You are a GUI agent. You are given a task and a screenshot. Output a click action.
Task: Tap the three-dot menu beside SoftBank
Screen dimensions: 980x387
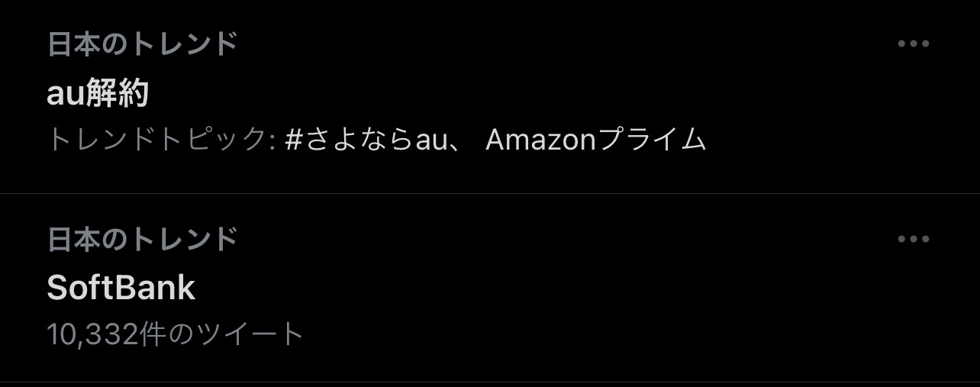[913, 240]
